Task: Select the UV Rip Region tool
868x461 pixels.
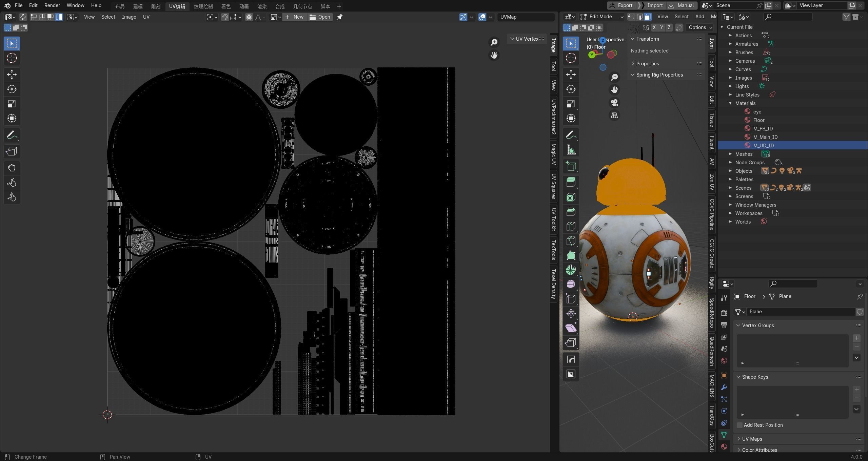Action: click(12, 151)
